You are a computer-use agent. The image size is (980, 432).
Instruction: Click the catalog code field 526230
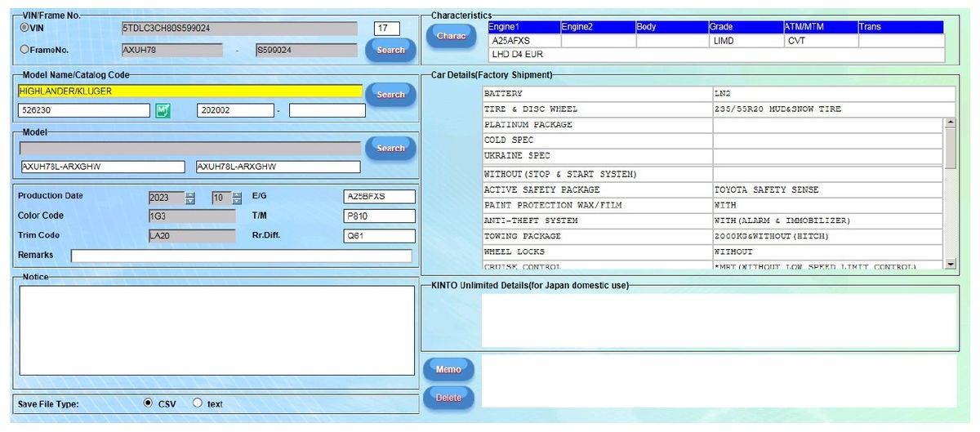pyautogui.click(x=83, y=110)
